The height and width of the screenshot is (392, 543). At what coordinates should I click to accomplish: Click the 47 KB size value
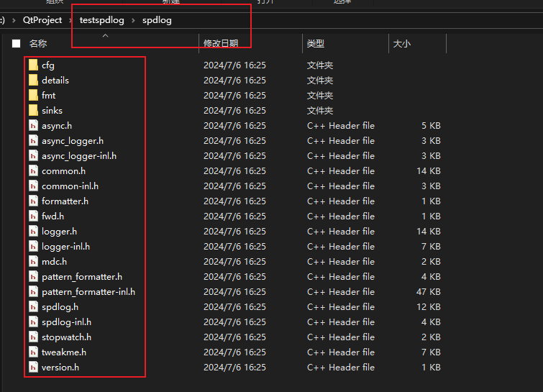click(x=429, y=292)
